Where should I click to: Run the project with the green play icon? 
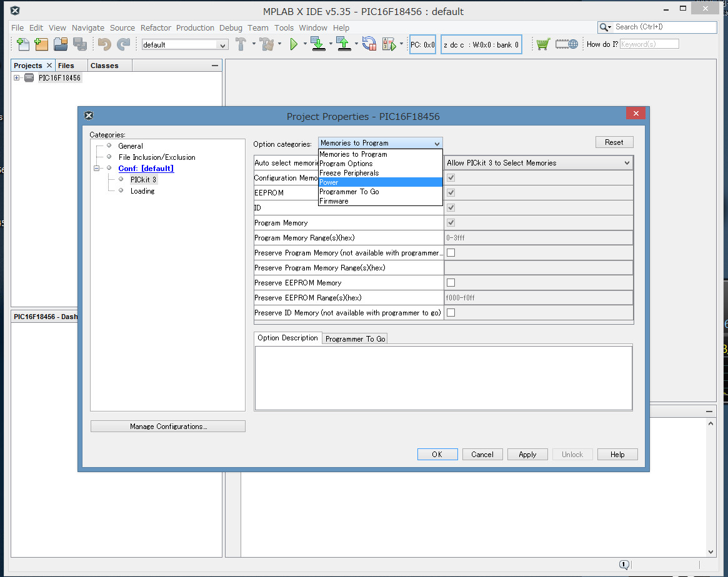pos(294,44)
